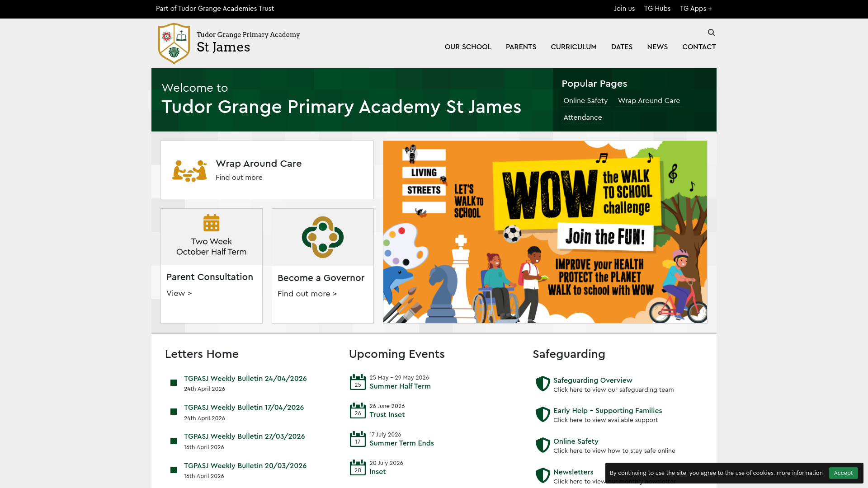Open the Newsletters link
868x488 pixels.
(x=573, y=472)
